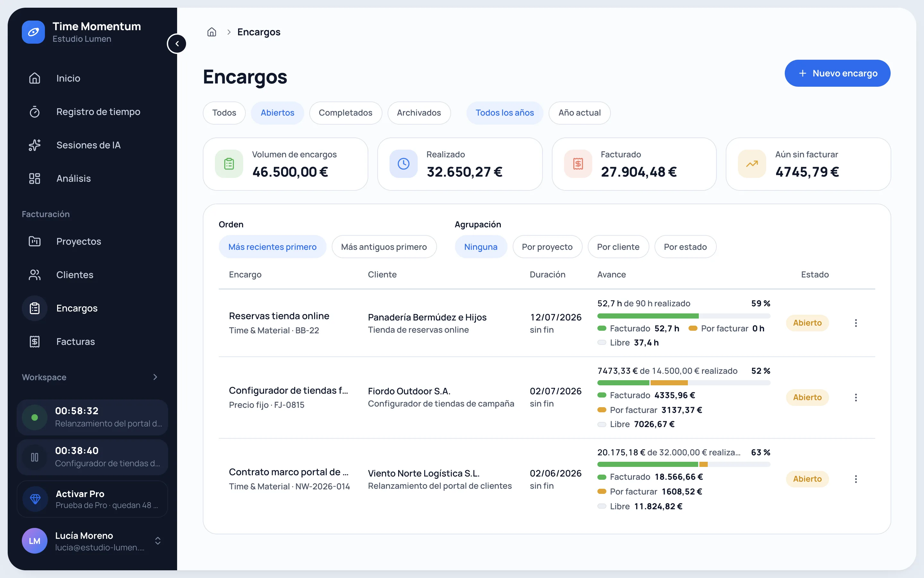Click Abierto badge for Viento Norte row
924x578 pixels.
point(808,479)
